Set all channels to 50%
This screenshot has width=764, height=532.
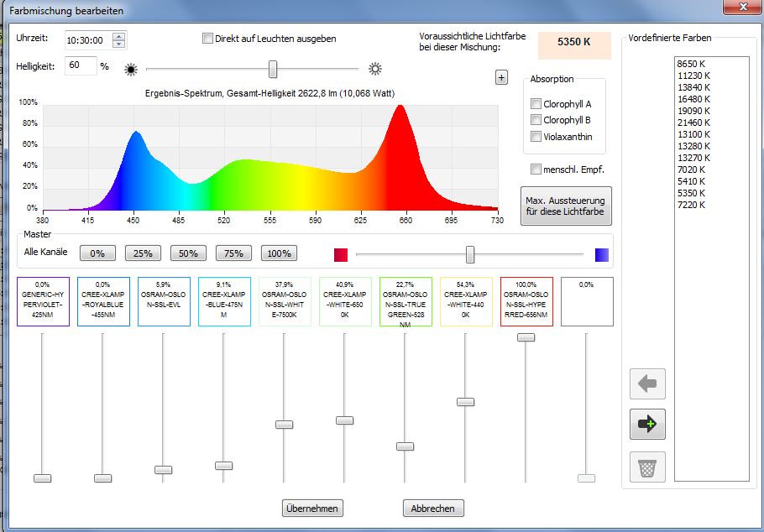pos(188,253)
